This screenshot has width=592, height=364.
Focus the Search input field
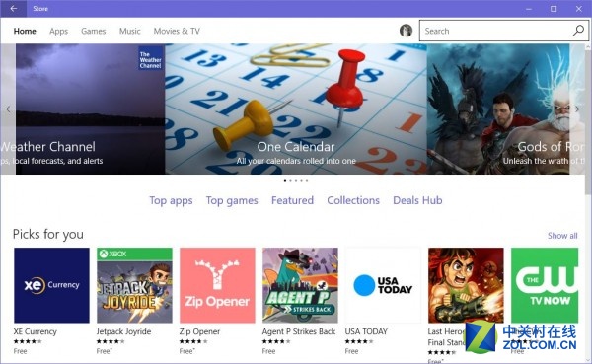click(x=497, y=31)
